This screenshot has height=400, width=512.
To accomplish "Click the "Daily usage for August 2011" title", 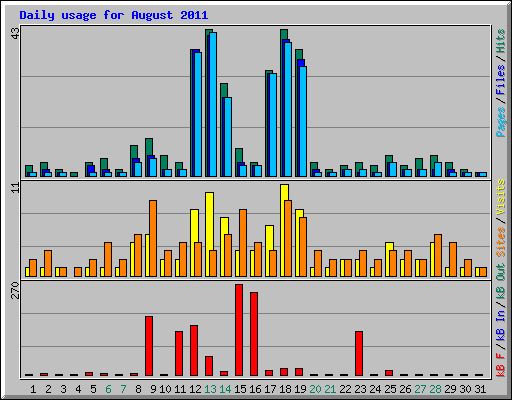I will tap(114, 15).
